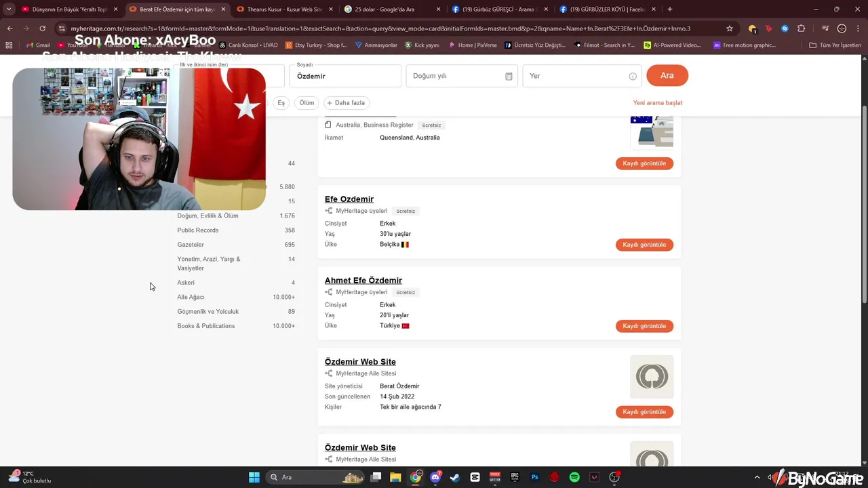Open the Ahmet Efe Özdemir name link
This screenshot has height=488, width=868.
tap(363, 281)
